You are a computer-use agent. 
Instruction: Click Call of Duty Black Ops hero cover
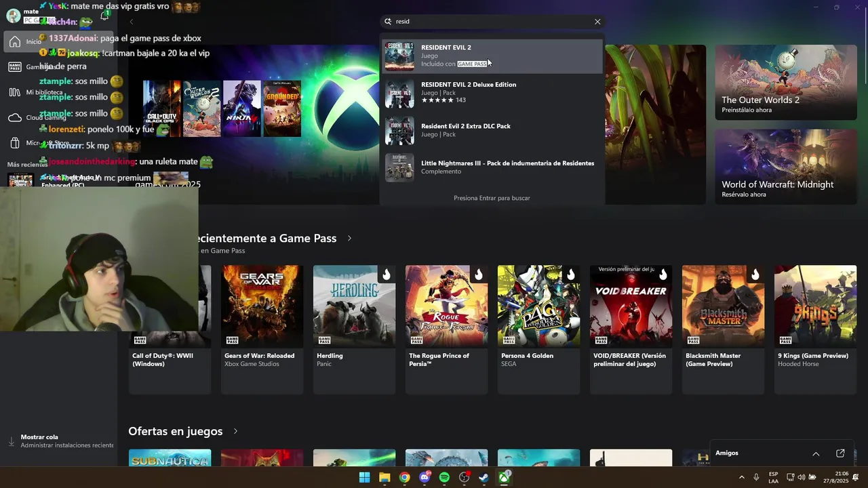[x=162, y=108]
